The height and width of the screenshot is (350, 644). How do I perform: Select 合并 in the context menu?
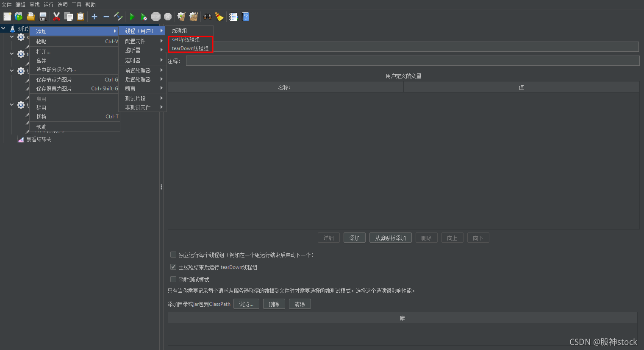[75, 61]
